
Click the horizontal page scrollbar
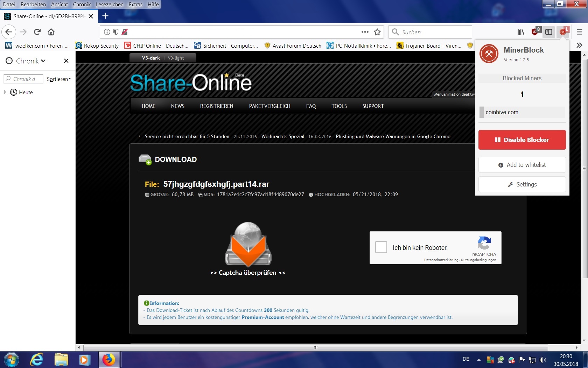click(x=315, y=348)
